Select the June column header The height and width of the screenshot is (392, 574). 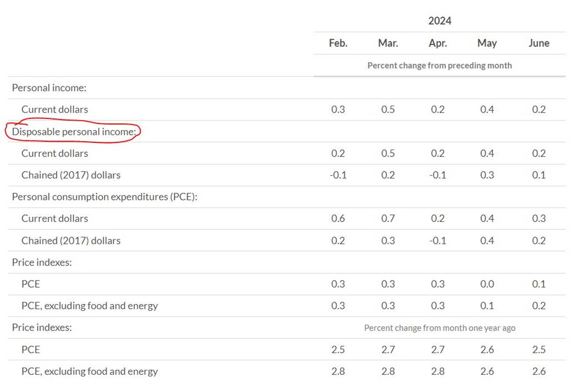[x=539, y=43]
